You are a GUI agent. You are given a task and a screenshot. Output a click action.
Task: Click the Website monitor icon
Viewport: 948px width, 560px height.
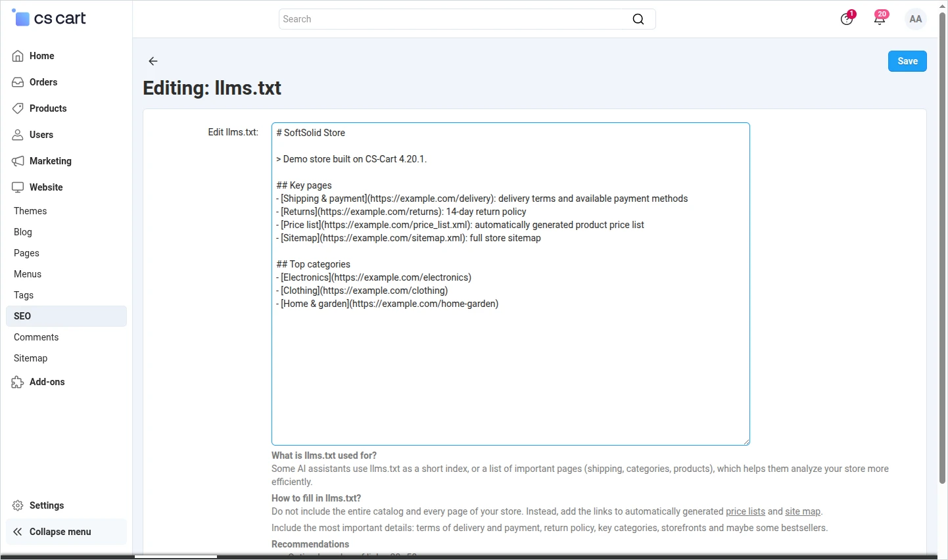18,187
